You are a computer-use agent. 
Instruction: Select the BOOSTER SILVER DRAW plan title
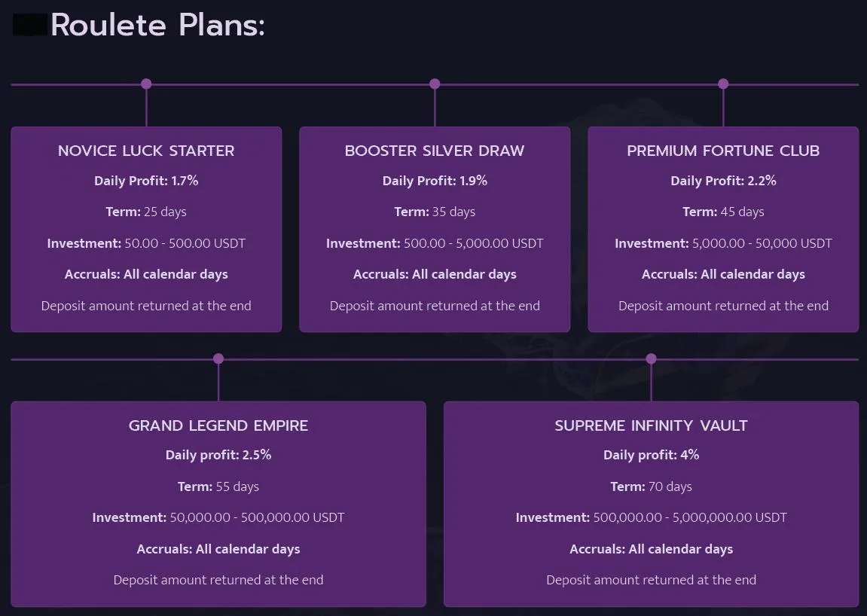click(435, 151)
